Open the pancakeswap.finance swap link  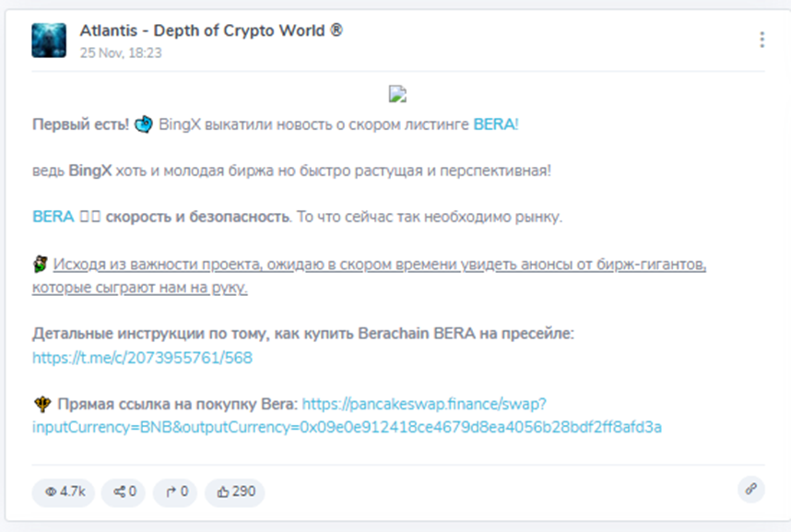pos(347,416)
